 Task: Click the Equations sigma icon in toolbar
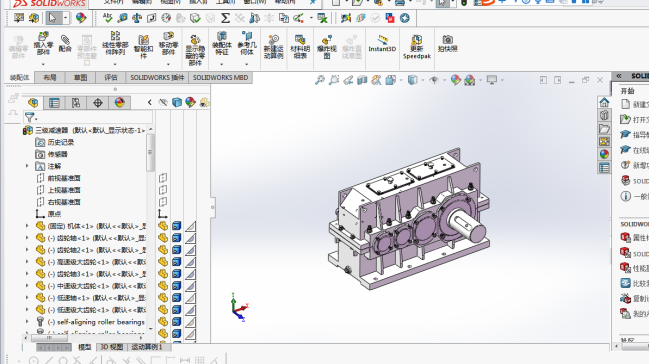tap(225, 18)
